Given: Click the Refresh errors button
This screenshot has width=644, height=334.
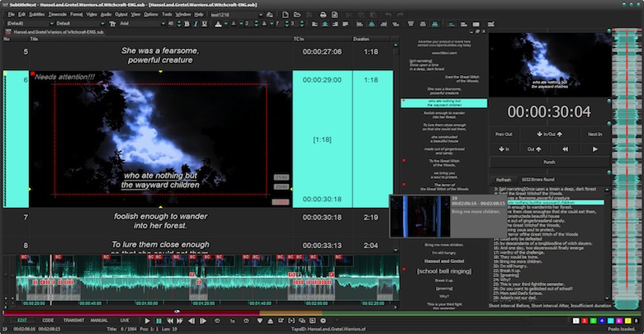Looking at the screenshot, I should point(504,179).
